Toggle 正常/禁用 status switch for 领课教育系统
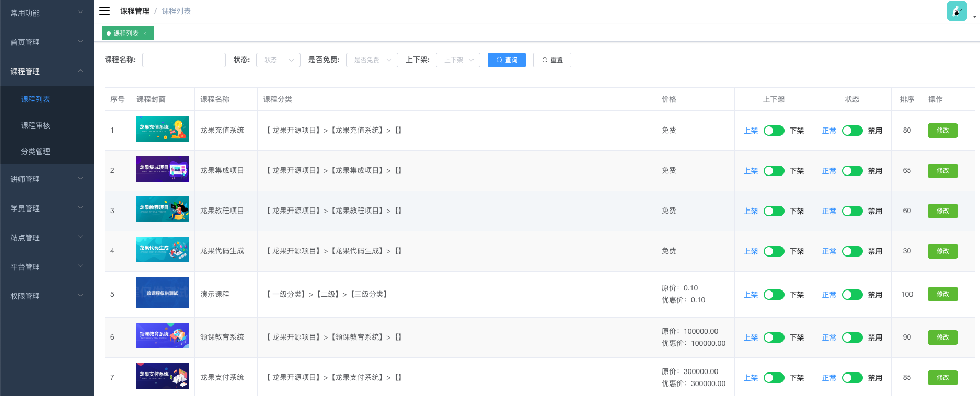The width and height of the screenshot is (980, 396). pyautogui.click(x=852, y=337)
